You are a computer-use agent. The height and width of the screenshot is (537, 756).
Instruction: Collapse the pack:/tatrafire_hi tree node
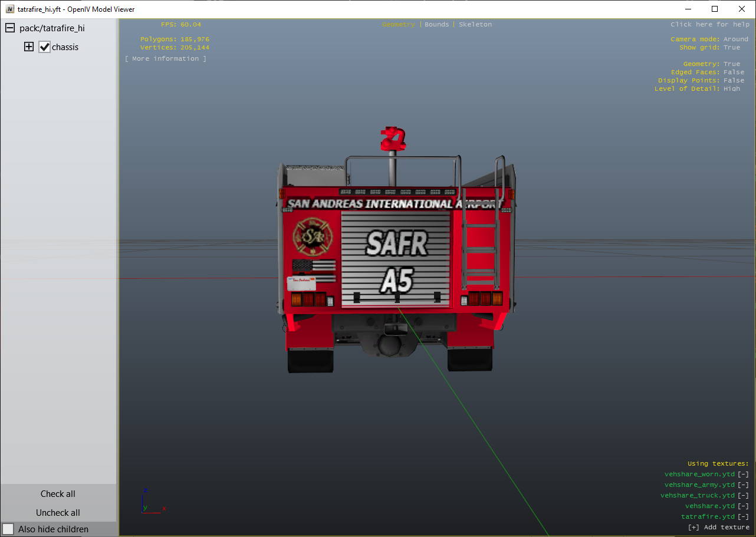click(10, 28)
